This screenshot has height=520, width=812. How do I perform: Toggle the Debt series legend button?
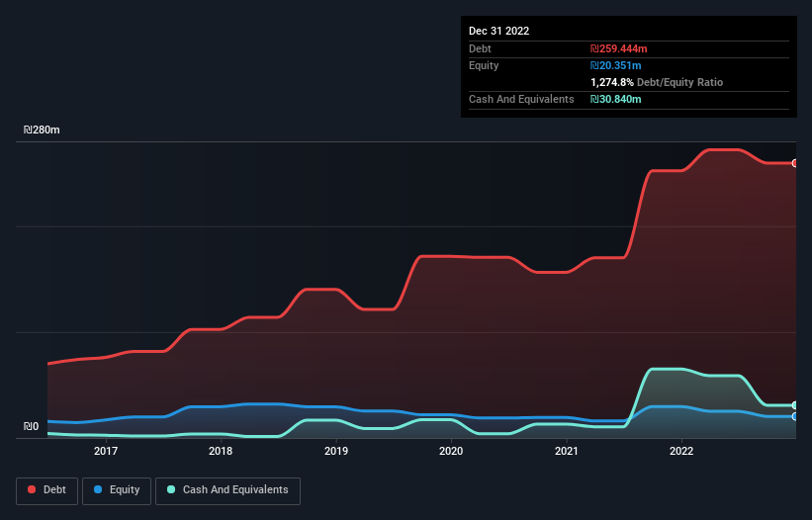47,490
